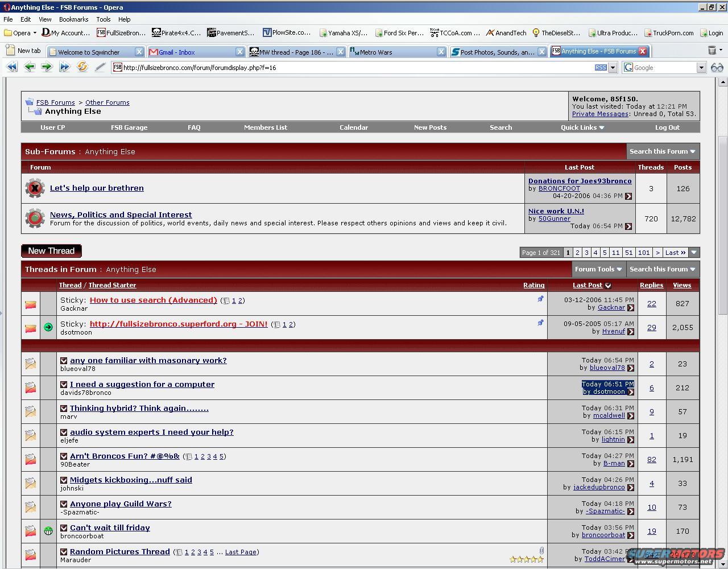Toggle checkbox beside 'Thinking hybrid? Think again'
The height and width of the screenshot is (569, 728).
64,409
